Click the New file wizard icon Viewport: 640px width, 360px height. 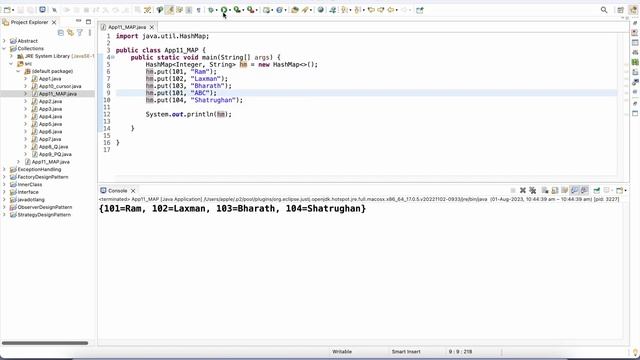tap(7, 10)
